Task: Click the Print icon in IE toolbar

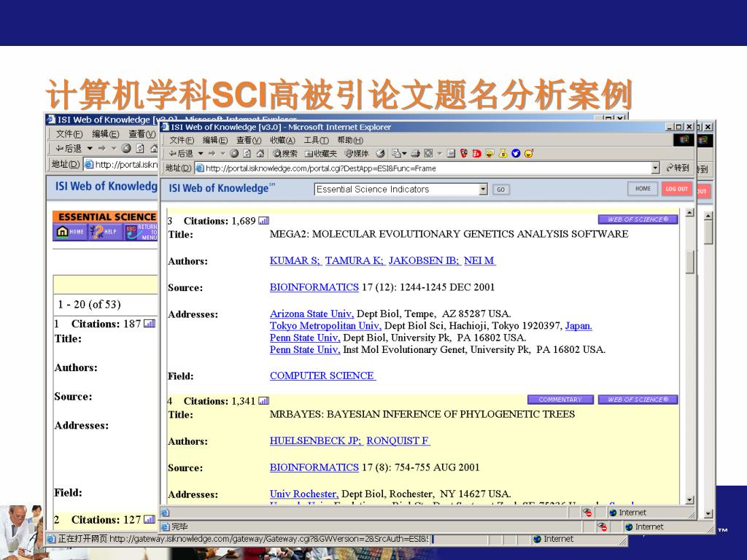Action: [x=415, y=153]
